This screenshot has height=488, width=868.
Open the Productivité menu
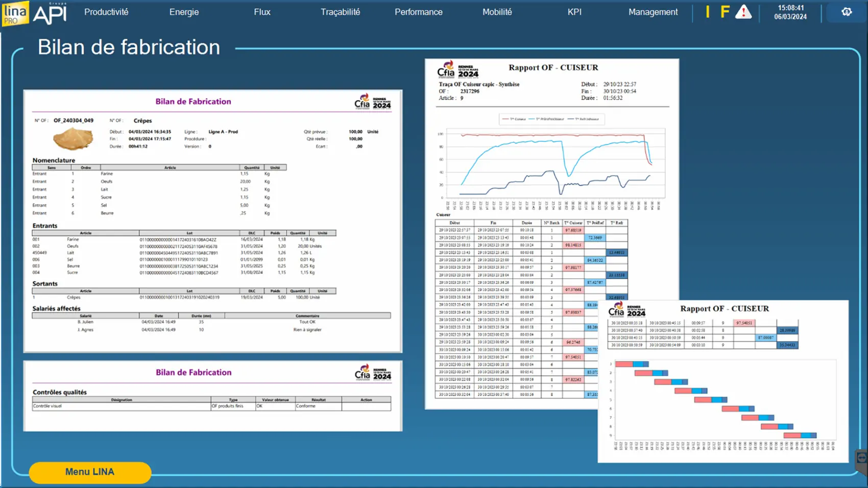click(x=106, y=12)
